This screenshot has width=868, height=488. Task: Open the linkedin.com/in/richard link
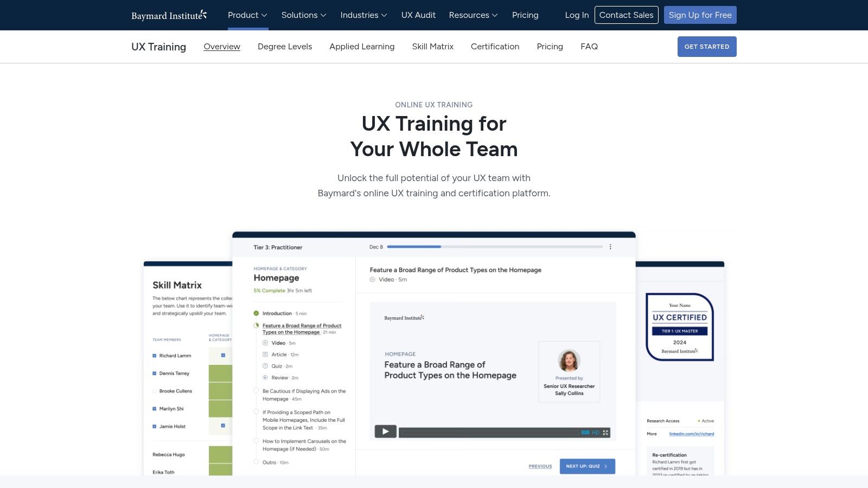pos(692,434)
